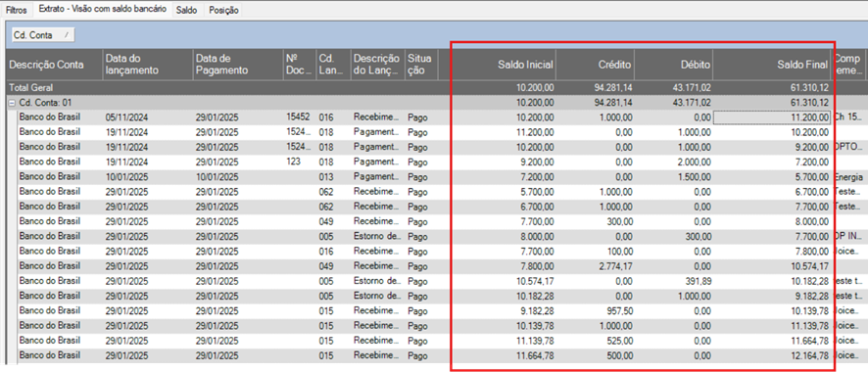Sort by Crédito column header
This screenshot has height=372, width=868.
pyautogui.click(x=595, y=65)
